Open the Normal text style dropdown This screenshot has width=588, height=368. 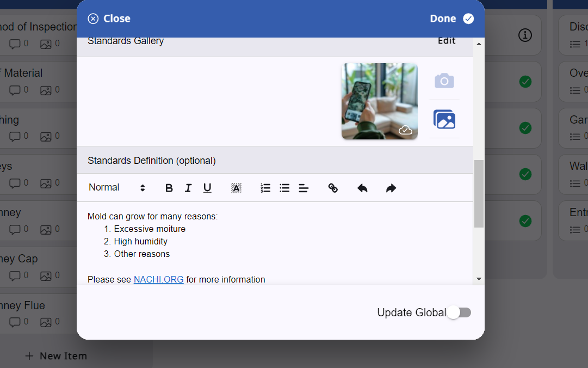point(117,188)
